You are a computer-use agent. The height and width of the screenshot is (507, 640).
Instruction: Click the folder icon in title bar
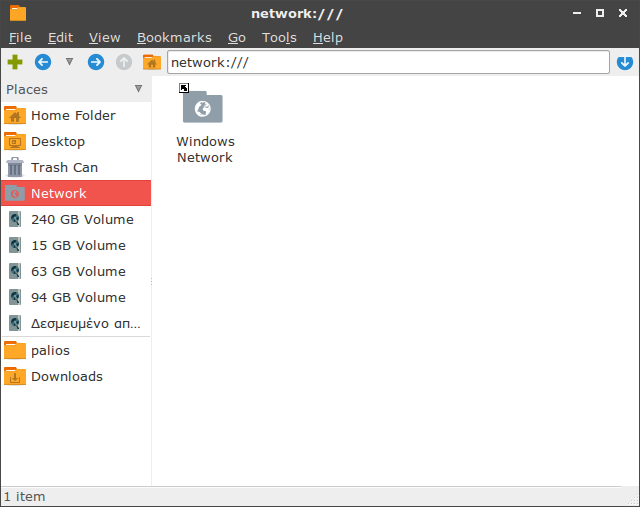click(x=18, y=13)
